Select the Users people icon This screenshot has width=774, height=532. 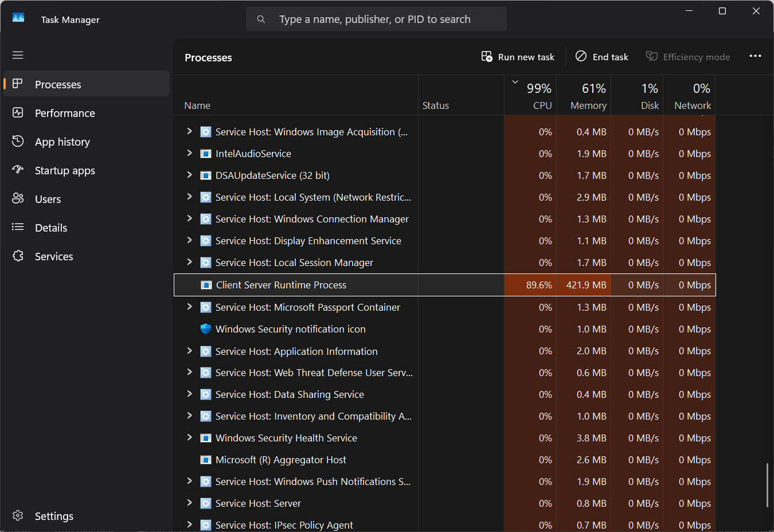[18, 199]
